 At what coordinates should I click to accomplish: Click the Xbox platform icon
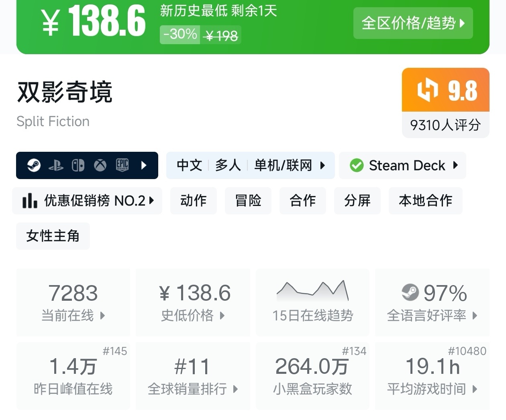pyautogui.click(x=100, y=165)
